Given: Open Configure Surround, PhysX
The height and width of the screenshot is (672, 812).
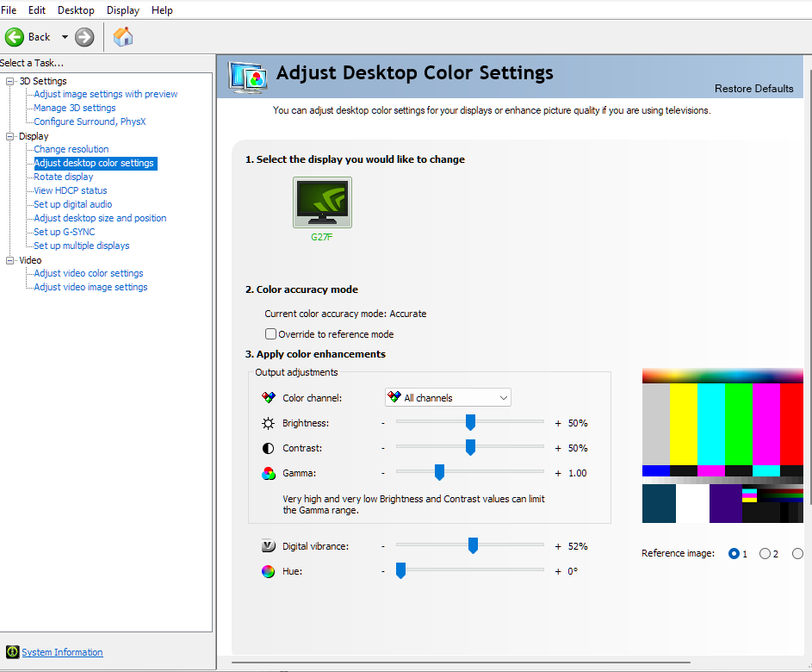Looking at the screenshot, I should point(90,121).
